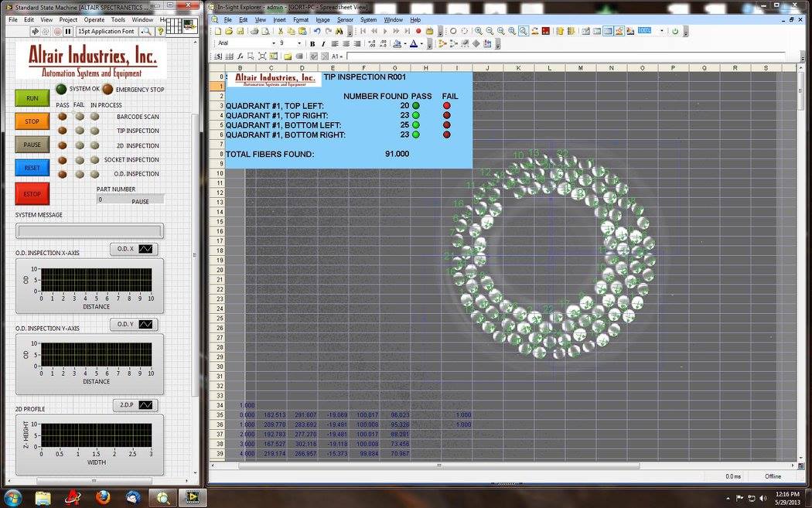The image size is (812, 508).
Task: Click the LabVIEW search magnifier icon
Action: coord(146,32)
